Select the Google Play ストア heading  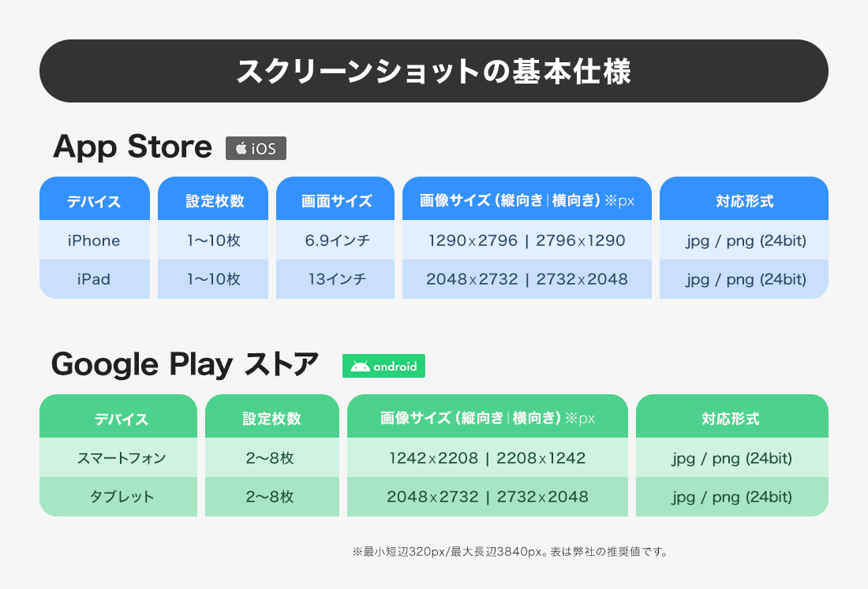[185, 364]
